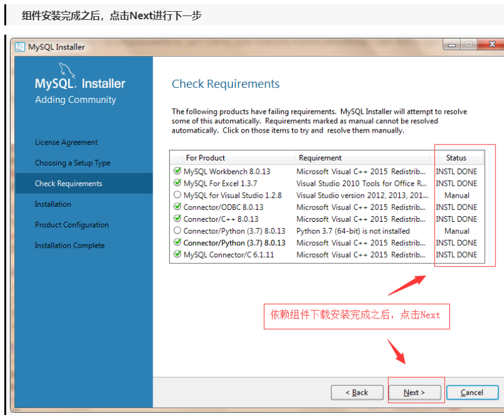
Task: Click the Next button
Action: [415, 392]
